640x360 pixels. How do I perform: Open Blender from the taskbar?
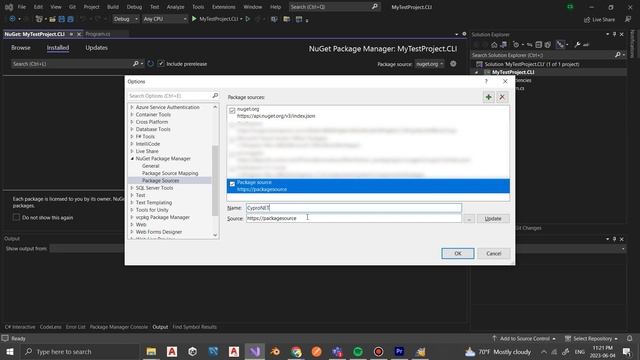coord(275,351)
